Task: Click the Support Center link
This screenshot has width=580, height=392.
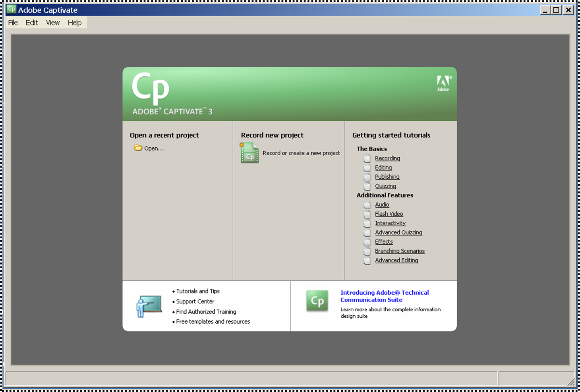Action: pos(195,301)
